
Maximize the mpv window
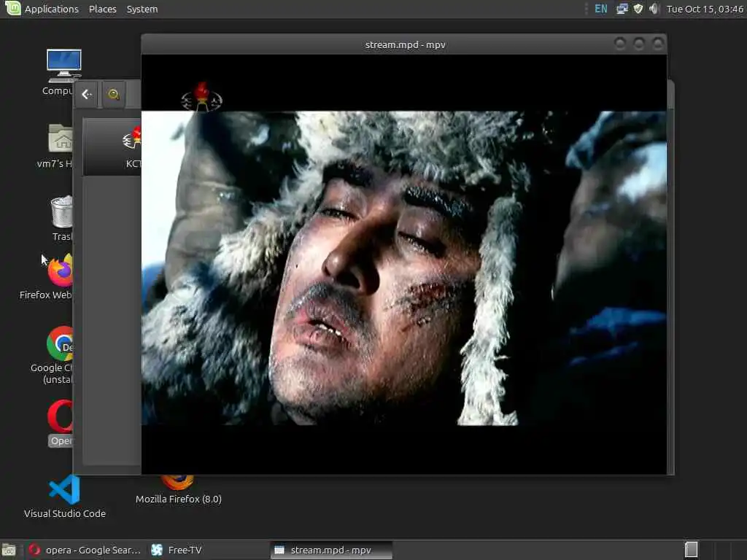point(639,44)
